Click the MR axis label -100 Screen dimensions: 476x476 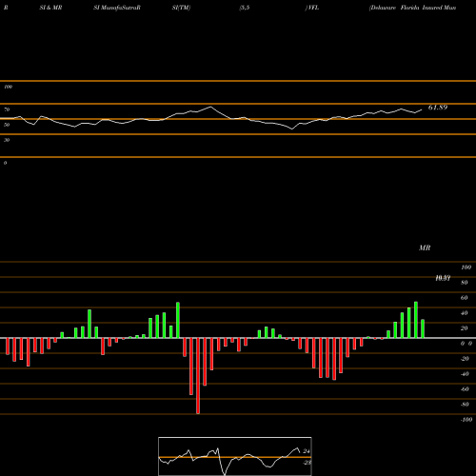point(466,420)
